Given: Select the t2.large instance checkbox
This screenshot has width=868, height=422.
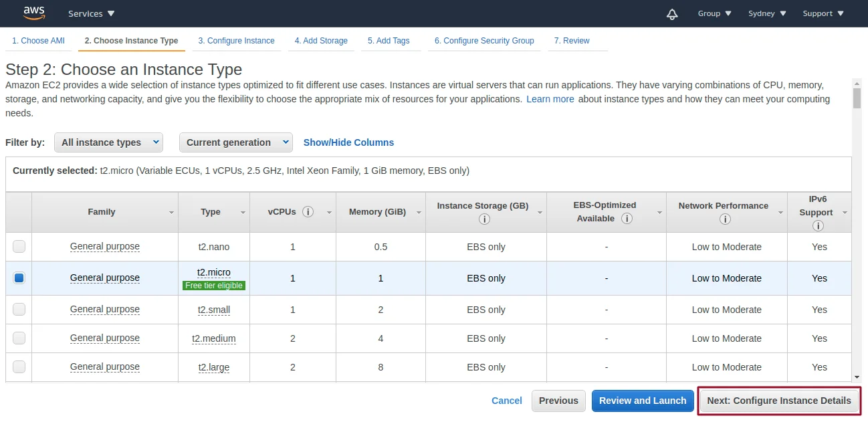Looking at the screenshot, I should click(x=19, y=367).
